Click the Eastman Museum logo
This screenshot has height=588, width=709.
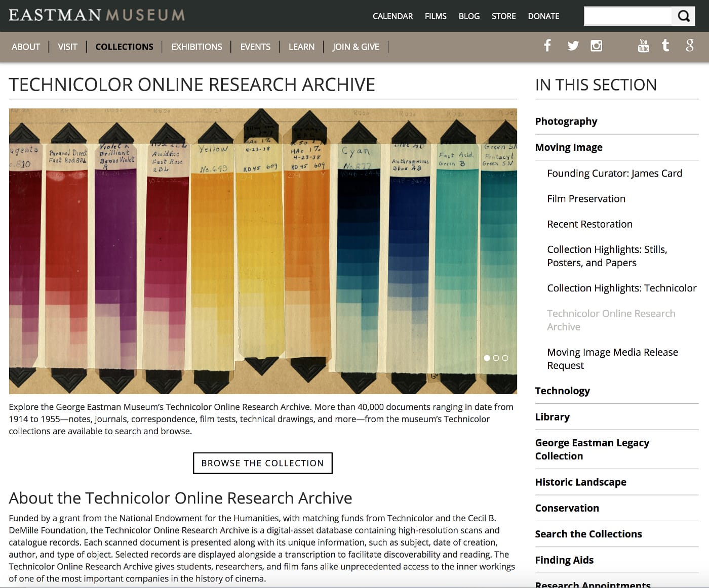pyautogui.click(x=96, y=15)
